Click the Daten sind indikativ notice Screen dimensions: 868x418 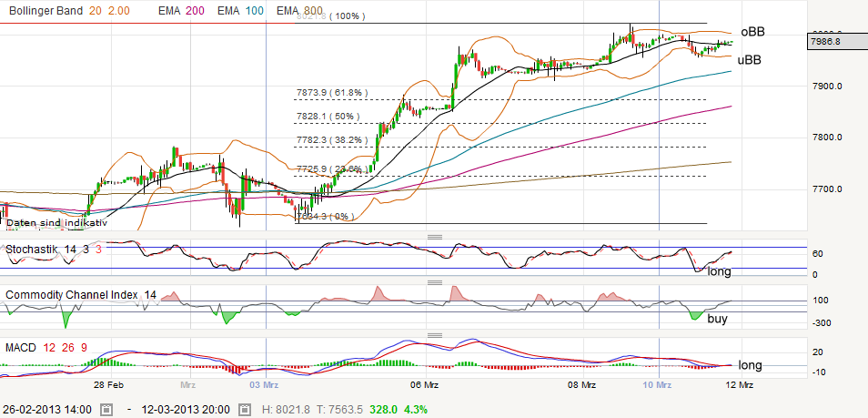56,223
